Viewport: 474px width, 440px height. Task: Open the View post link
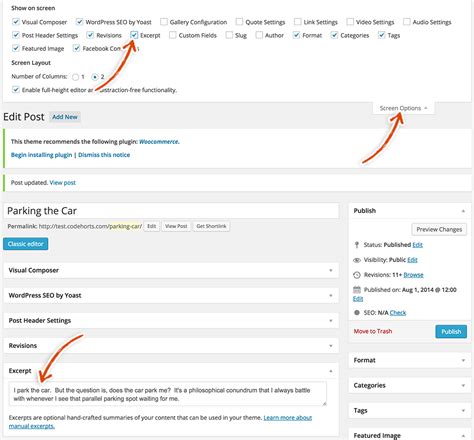pyautogui.click(x=63, y=183)
